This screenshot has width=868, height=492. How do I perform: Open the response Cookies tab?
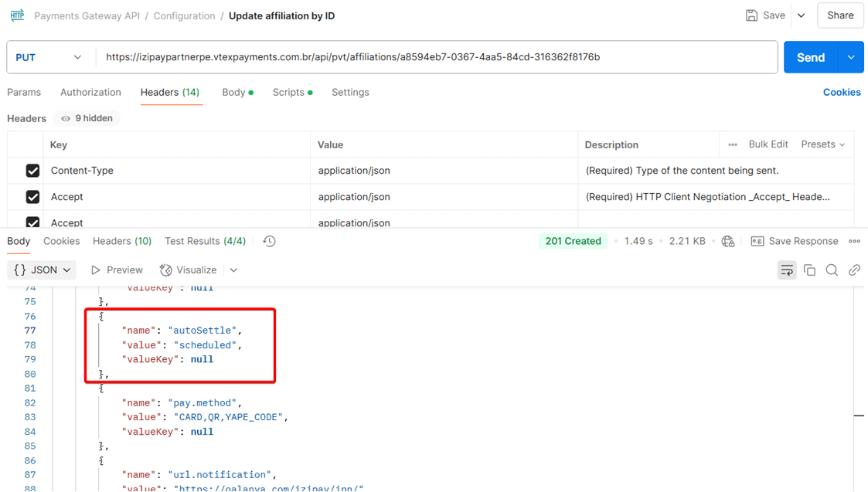(x=61, y=241)
